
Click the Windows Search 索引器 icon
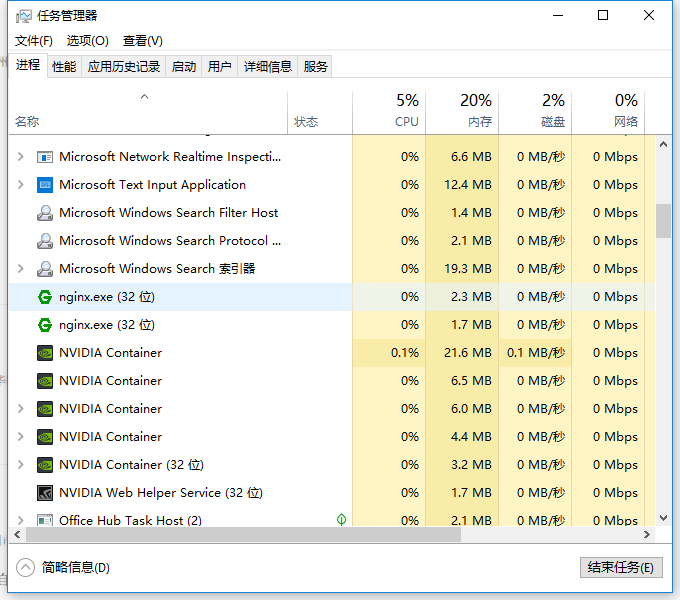(45, 269)
